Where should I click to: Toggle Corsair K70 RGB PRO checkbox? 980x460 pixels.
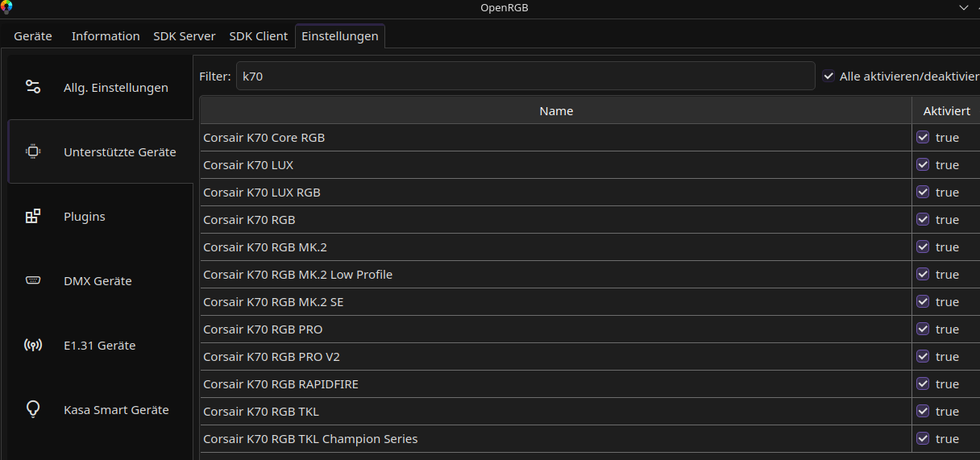[924, 329]
